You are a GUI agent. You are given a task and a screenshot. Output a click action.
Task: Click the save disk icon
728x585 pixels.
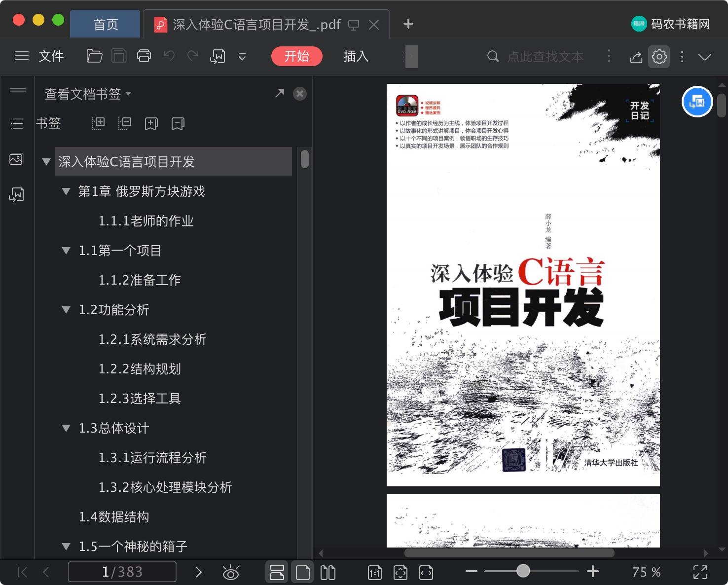(x=119, y=56)
